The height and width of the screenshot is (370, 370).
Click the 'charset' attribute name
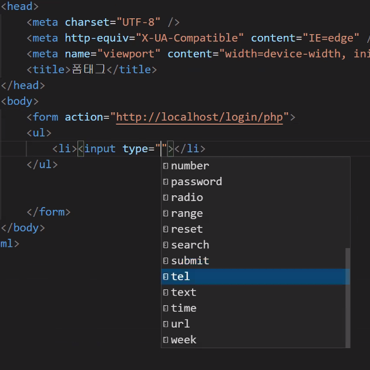tap(88, 22)
